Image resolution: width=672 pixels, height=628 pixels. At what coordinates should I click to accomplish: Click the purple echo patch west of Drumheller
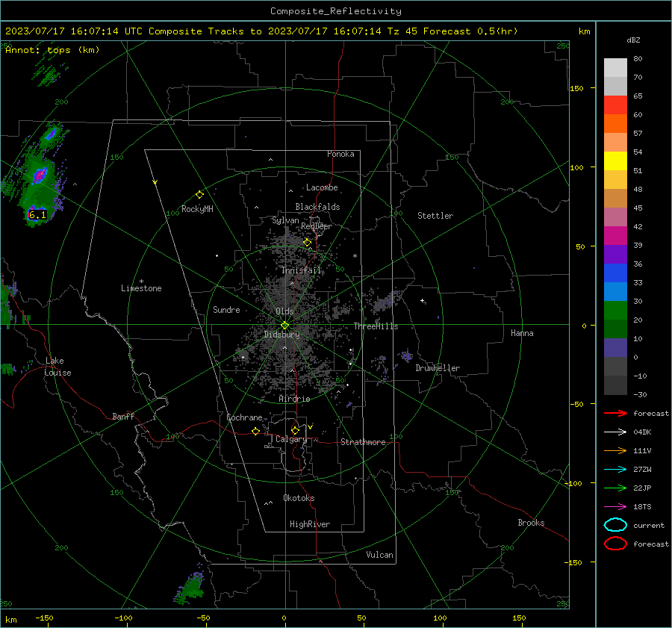pyautogui.click(x=406, y=355)
